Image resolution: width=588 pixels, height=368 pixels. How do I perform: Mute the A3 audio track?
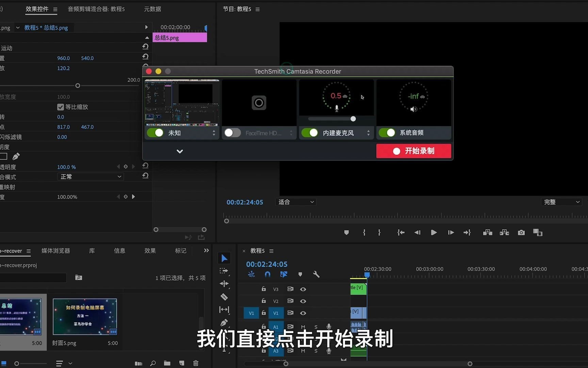click(x=303, y=351)
